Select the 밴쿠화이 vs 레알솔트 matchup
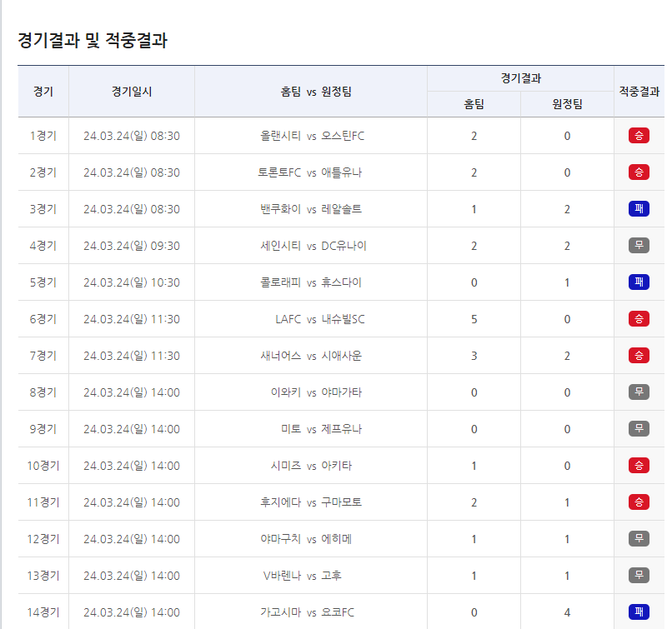The height and width of the screenshot is (629, 672). tap(311, 209)
